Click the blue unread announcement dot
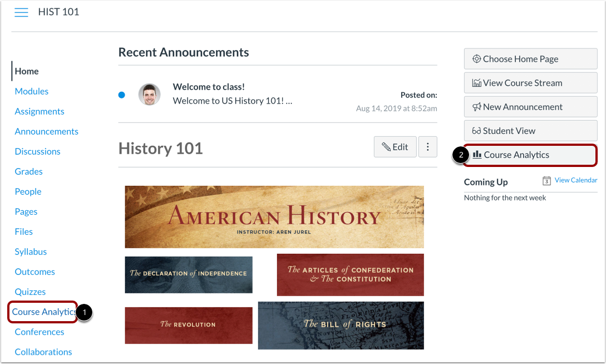Image resolution: width=606 pixels, height=364 pixels. pos(122,95)
